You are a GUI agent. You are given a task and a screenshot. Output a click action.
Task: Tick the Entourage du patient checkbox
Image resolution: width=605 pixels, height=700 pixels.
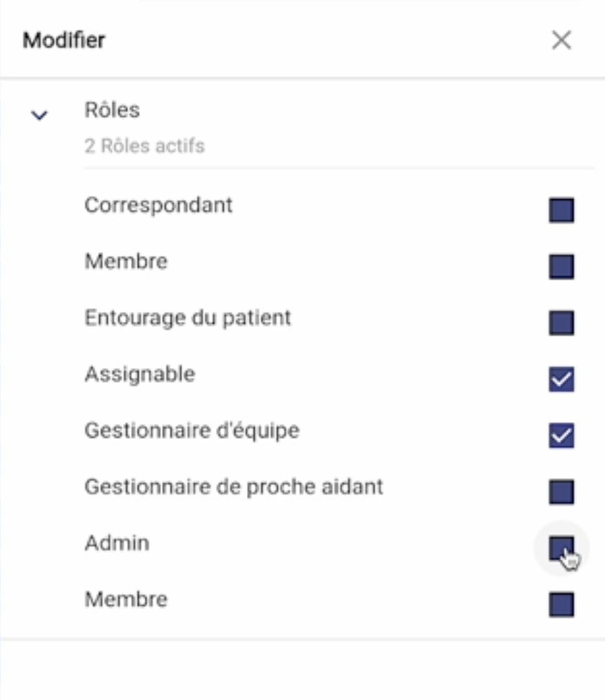click(x=561, y=323)
